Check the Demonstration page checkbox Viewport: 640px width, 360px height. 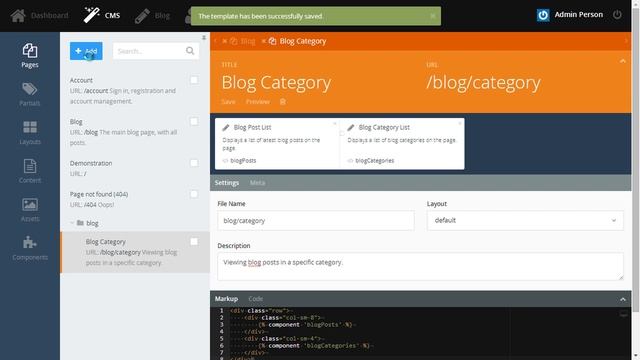point(194,163)
